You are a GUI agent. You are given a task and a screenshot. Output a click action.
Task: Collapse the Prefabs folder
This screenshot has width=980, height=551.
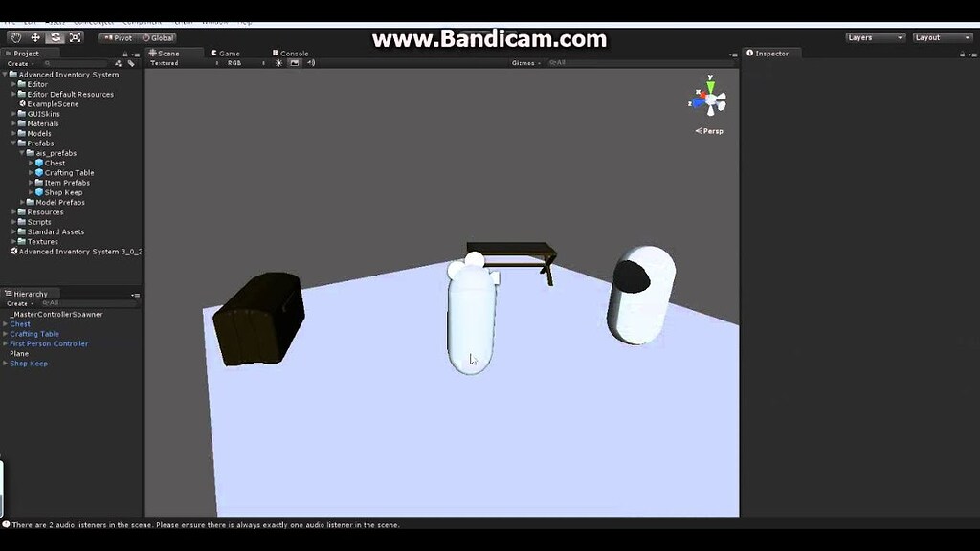coord(12,143)
